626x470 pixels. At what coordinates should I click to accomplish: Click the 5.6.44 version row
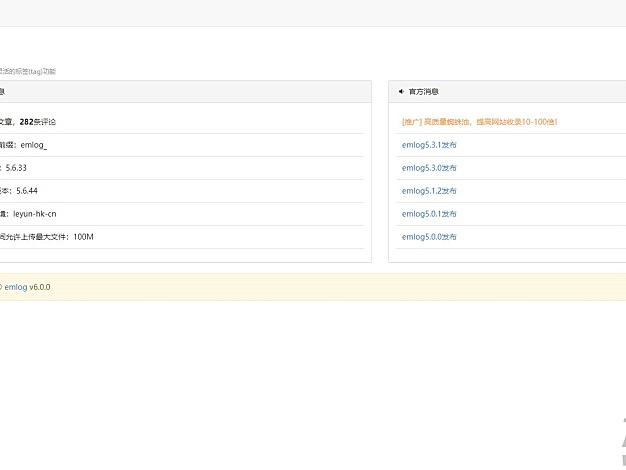(30, 191)
